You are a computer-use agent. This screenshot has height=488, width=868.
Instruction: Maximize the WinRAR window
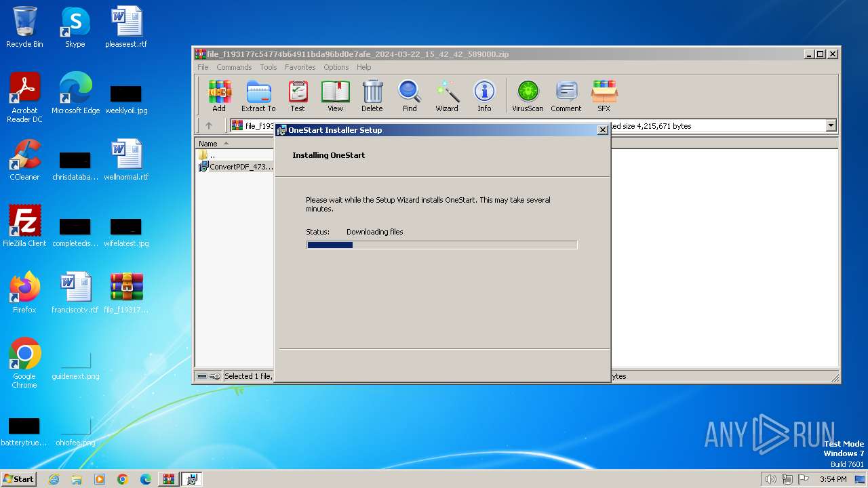tap(821, 54)
